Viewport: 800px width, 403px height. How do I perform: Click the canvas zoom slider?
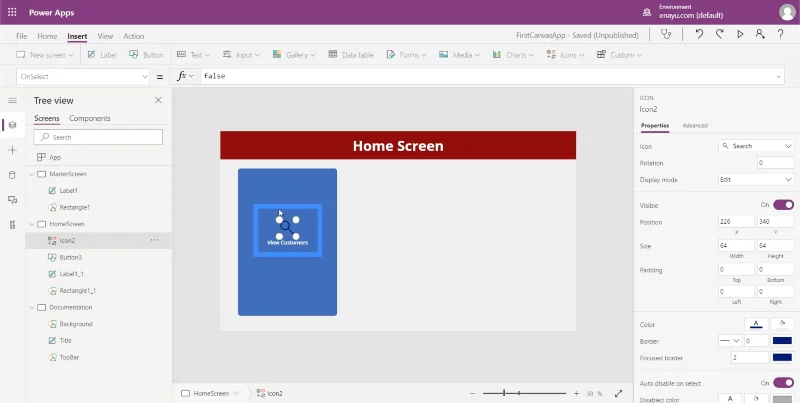524,393
